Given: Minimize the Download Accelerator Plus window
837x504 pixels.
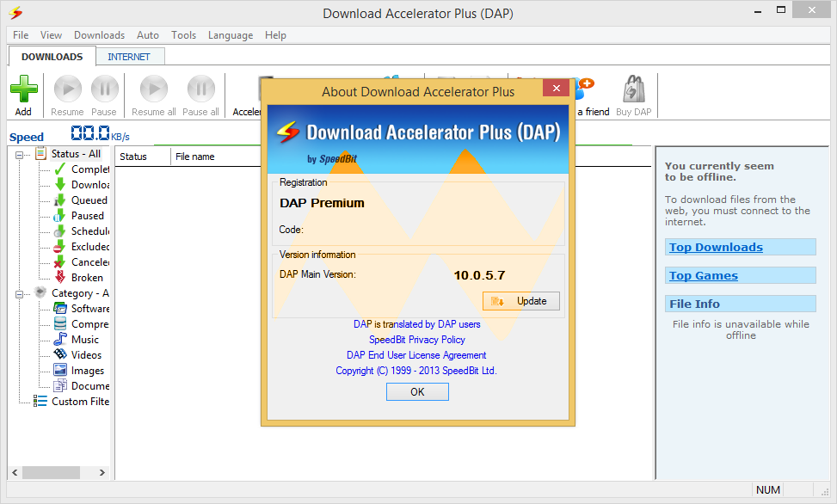Looking at the screenshot, I should point(758,10).
